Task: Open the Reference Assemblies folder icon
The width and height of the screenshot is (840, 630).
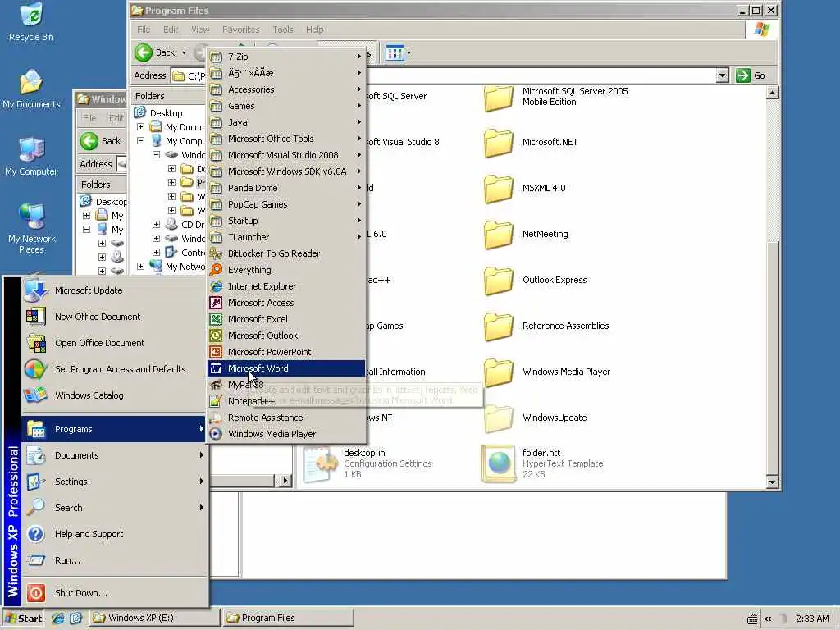Action: point(498,326)
